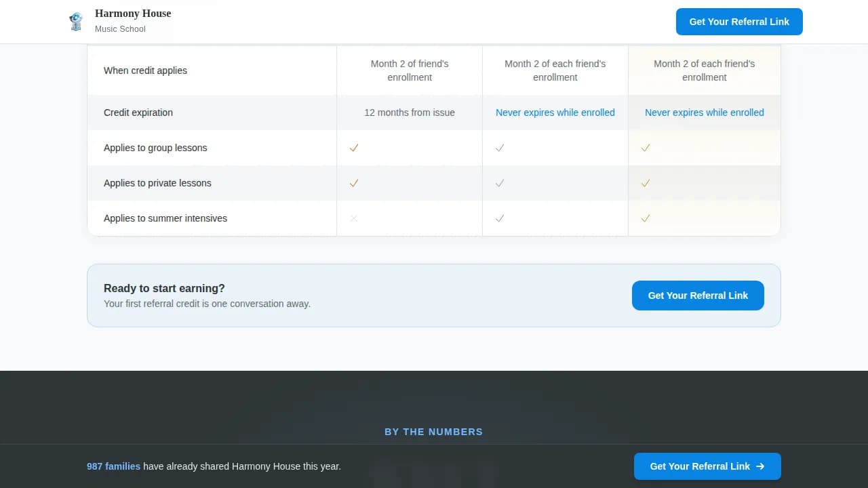Image resolution: width=868 pixels, height=488 pixels.
Task: Select the orange check for private lessons
Action: pyautogui.click(x=353, y=183)
